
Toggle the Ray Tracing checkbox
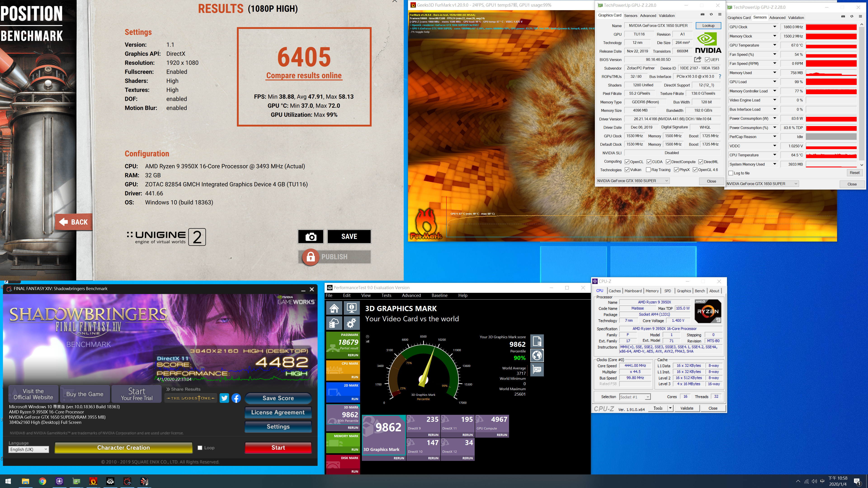[648, 170]
